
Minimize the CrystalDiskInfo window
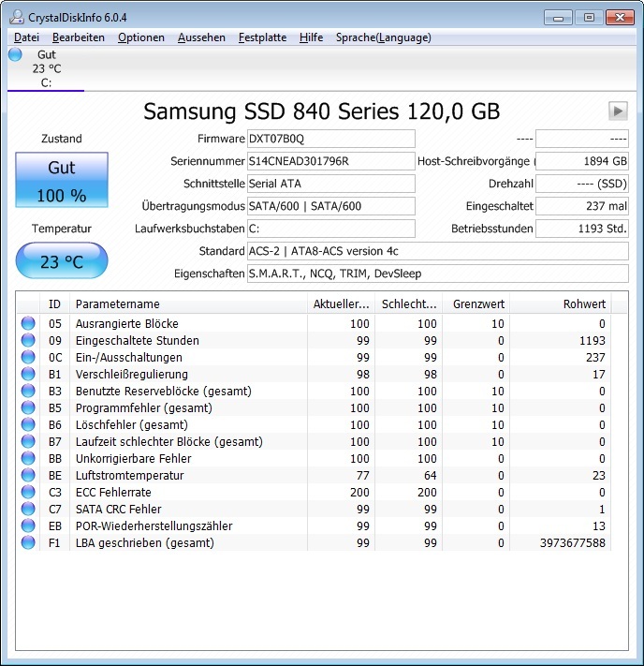point(558,18)
